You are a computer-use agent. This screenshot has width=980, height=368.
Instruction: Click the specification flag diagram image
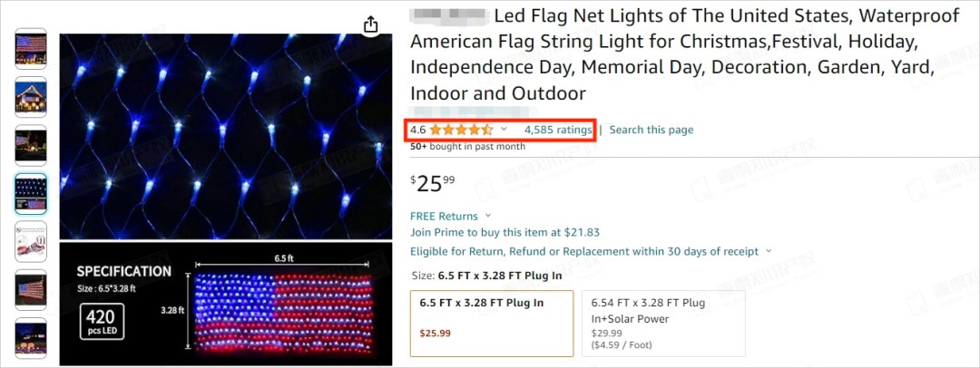[x=226, y=305]
